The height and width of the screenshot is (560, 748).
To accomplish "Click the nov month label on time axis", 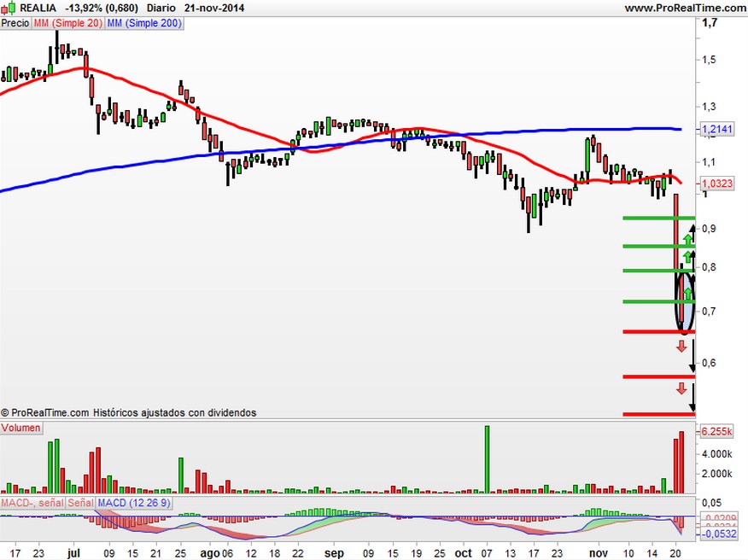I will [x=599, y=553].
